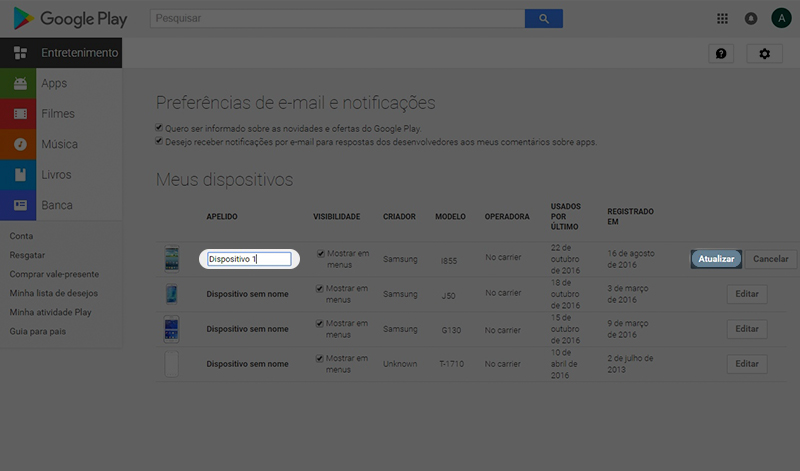Viewport: 800px width, 471px height.
Task: Open the Google apps grid
Action: coord(723,18)
